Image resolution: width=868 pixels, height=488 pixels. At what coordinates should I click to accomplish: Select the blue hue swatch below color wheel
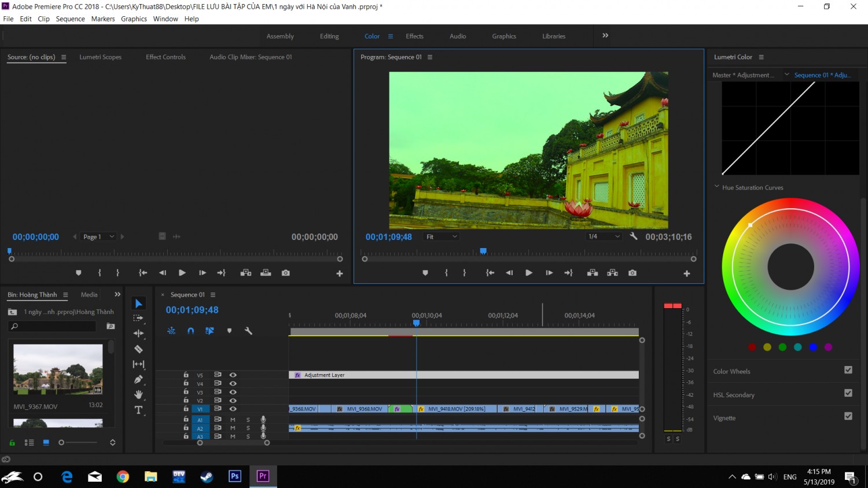pos(813,347)
